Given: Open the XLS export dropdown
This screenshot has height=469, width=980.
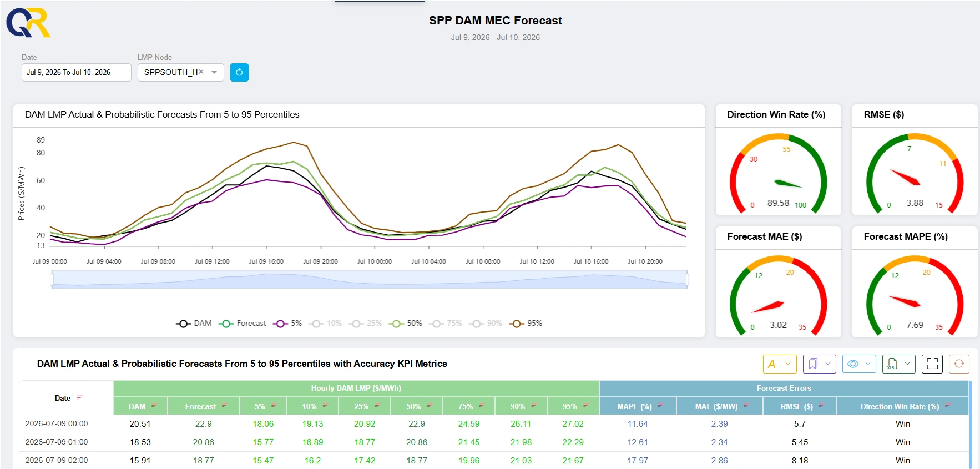Looking at the screenshot, I should point(899,364).
